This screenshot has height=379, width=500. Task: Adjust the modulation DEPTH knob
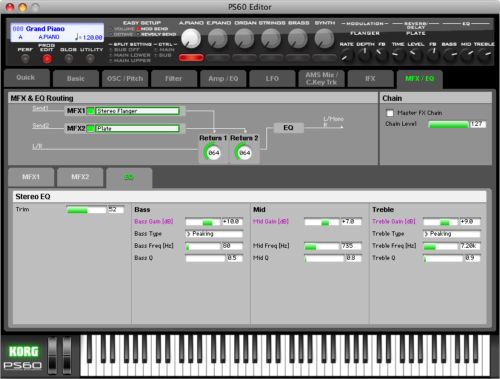click(x=364, y=55)
